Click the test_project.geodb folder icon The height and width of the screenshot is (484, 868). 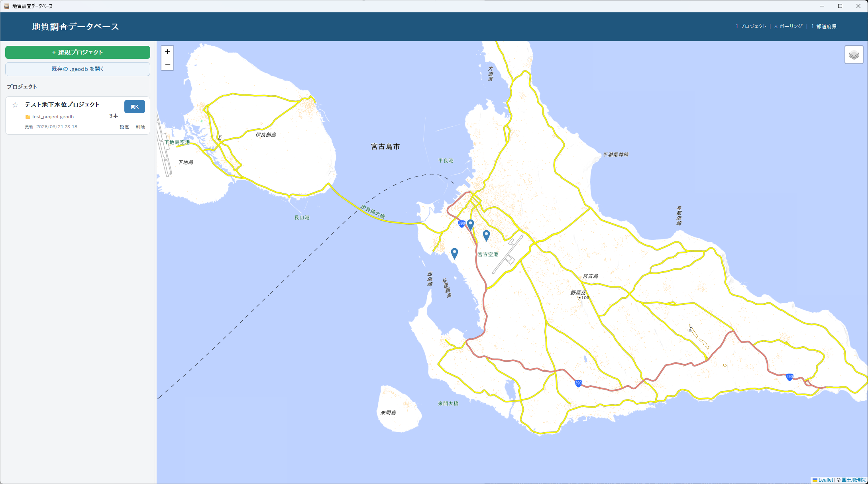pyautogui.click(x=27, y=117)
